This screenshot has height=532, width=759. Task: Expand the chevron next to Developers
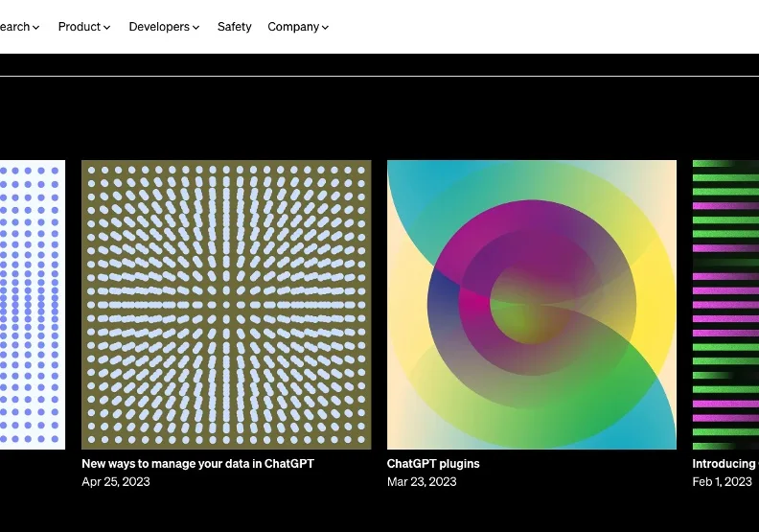point(196,28)
